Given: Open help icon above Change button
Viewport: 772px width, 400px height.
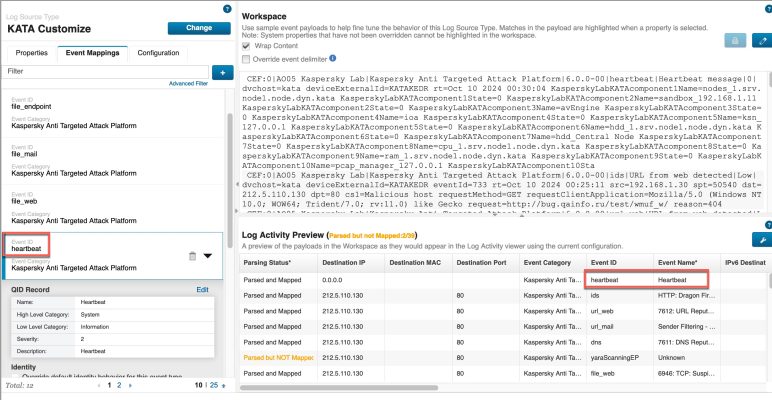Looking at the screenshot, I should pyautogui.click(x=227, y=8).
